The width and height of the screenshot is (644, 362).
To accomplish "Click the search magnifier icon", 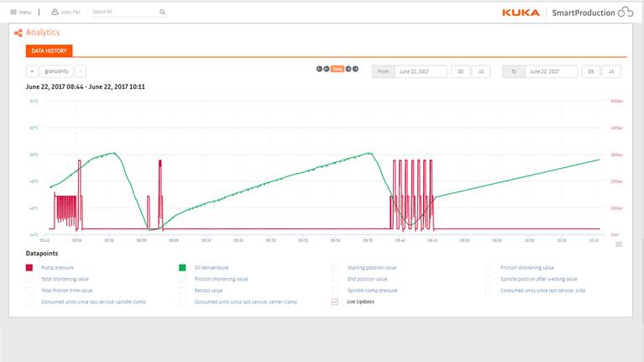I will tap(162, 13).
